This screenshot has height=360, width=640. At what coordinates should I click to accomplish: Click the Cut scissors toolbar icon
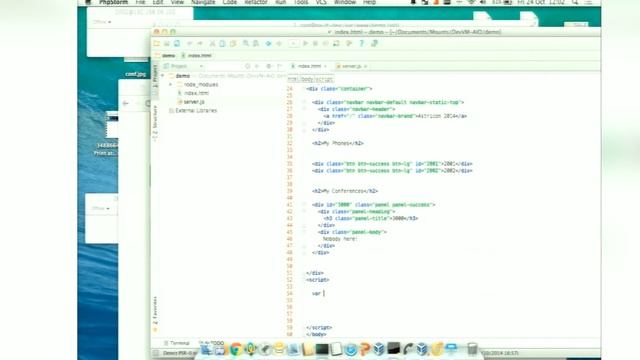[x=212, y=43]
